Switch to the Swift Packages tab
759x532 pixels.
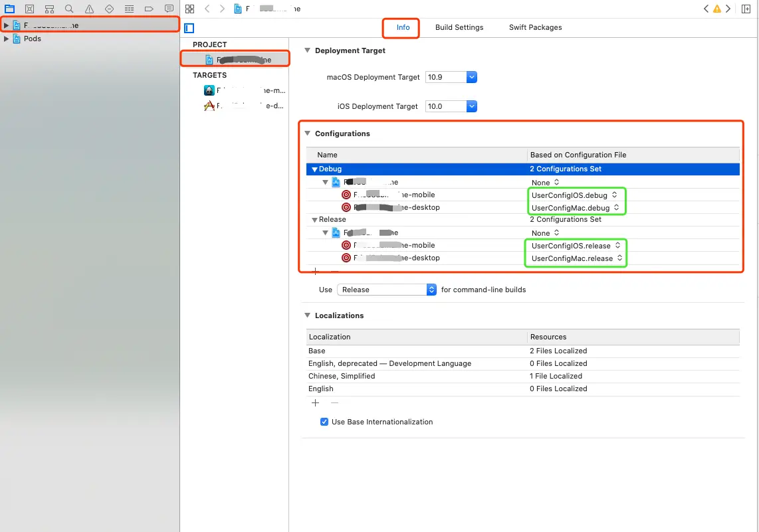point(536,28)
